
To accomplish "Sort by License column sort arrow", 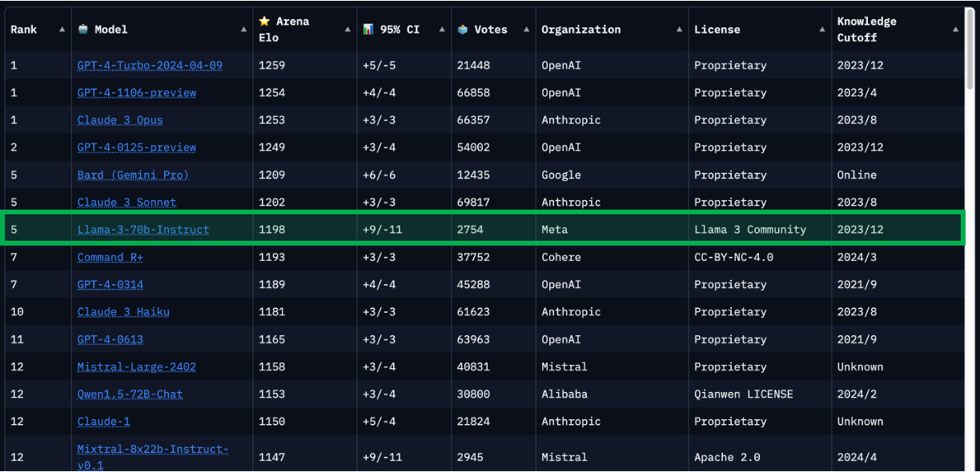I will pyautogui.click(x=822, y=30).
